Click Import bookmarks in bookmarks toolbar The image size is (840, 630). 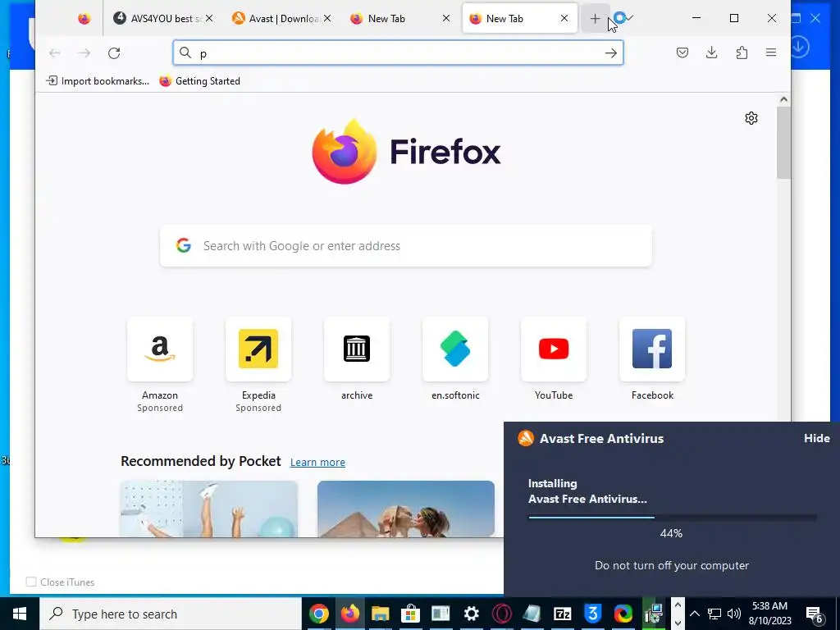98,81
